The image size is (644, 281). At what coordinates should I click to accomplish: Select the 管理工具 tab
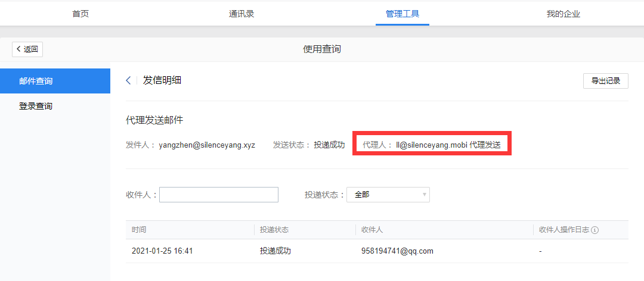point(402,14)
